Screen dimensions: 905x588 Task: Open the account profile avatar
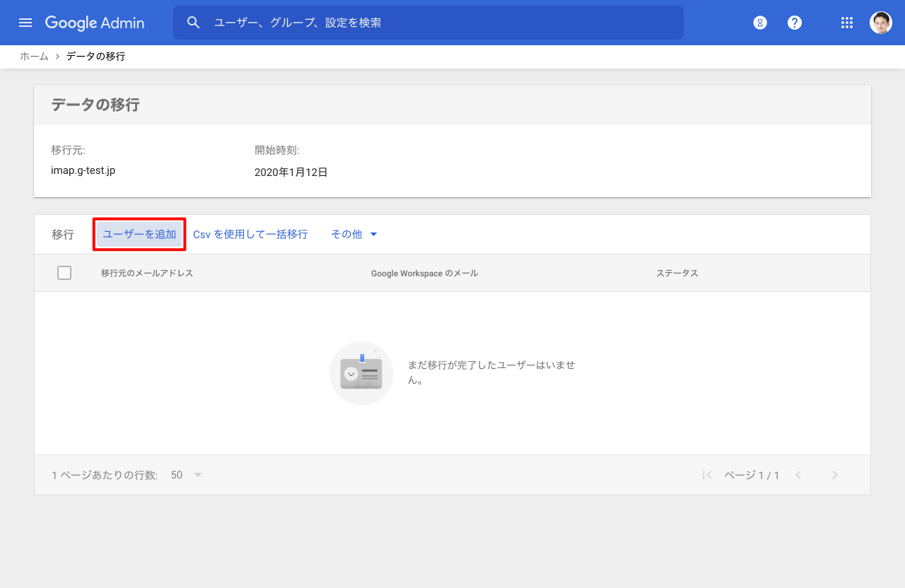(881, 23)
